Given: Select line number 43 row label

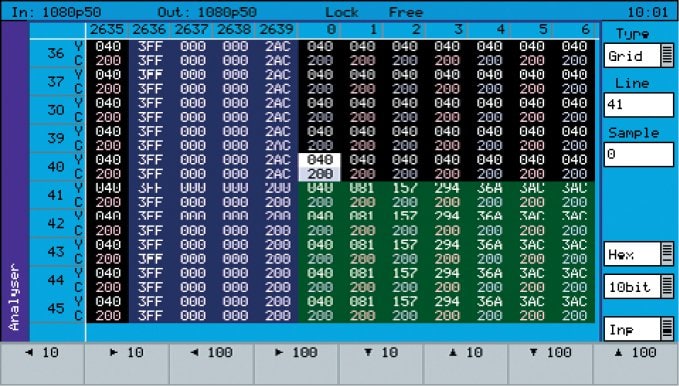Looking at the screenshot, I should coord(56,252).
